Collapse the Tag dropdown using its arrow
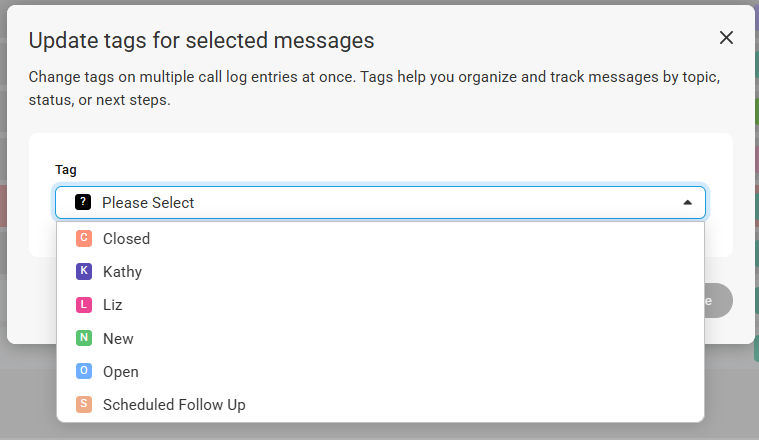The image size is (759, 440). (x=687, y=202)
